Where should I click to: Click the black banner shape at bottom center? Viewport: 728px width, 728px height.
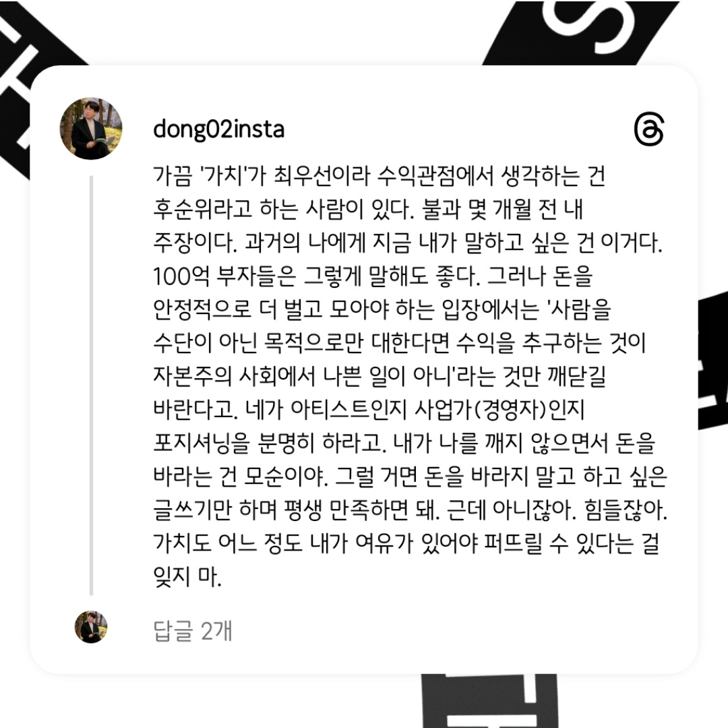pos(489,700)
